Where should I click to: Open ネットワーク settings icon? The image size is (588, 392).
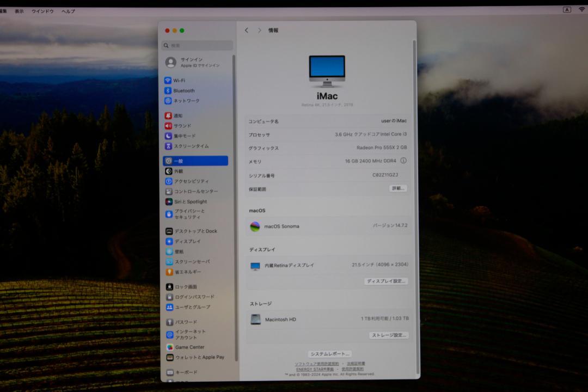point(168,101)
